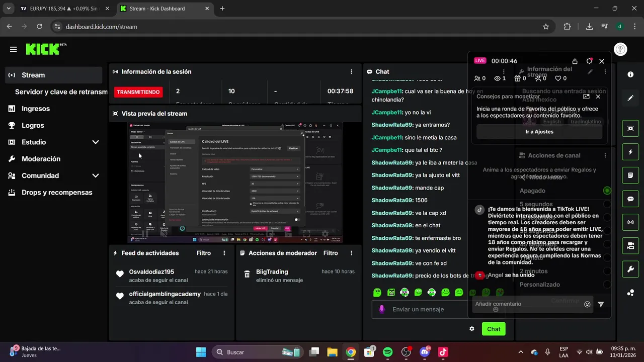
Task: Click the Ir a Ajustes button
Action: coord(539,132)
